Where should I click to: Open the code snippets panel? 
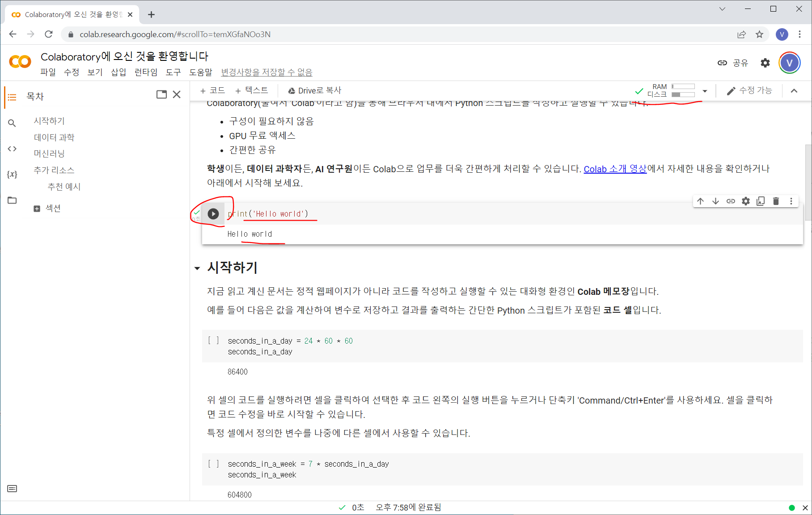pos(12,149)
